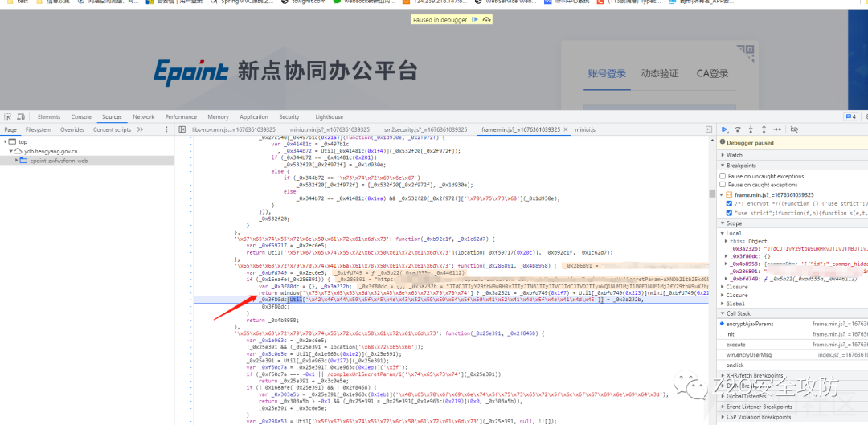
Task: Open the miniui.js file tab
Action: tap(585, 129)
